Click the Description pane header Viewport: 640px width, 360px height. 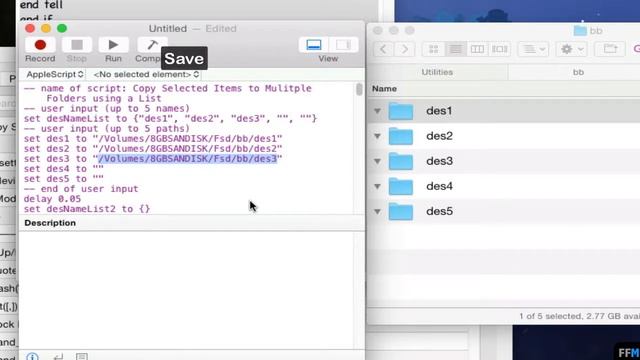click(x=192, y=223)
